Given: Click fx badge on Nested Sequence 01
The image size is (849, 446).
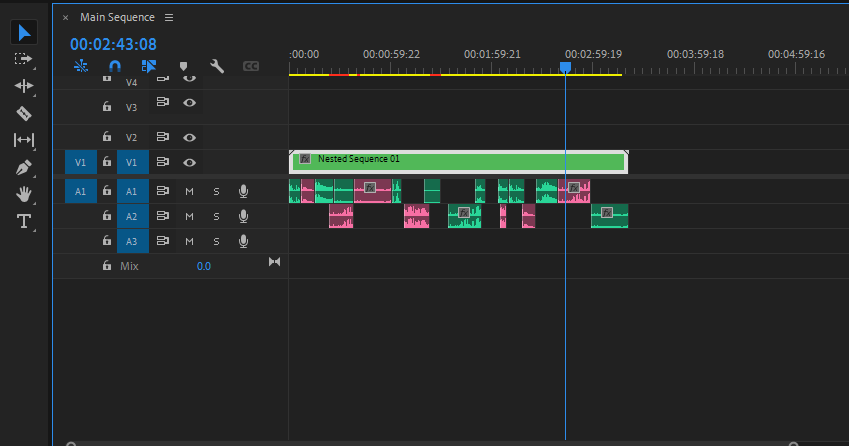Looking at the screenshot, I should click(x=305, y=159).
